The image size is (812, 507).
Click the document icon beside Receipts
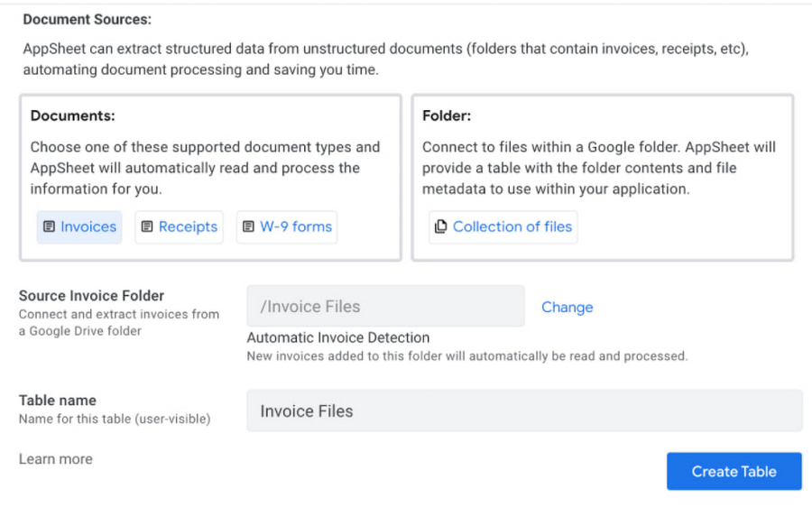pos(147,227)
